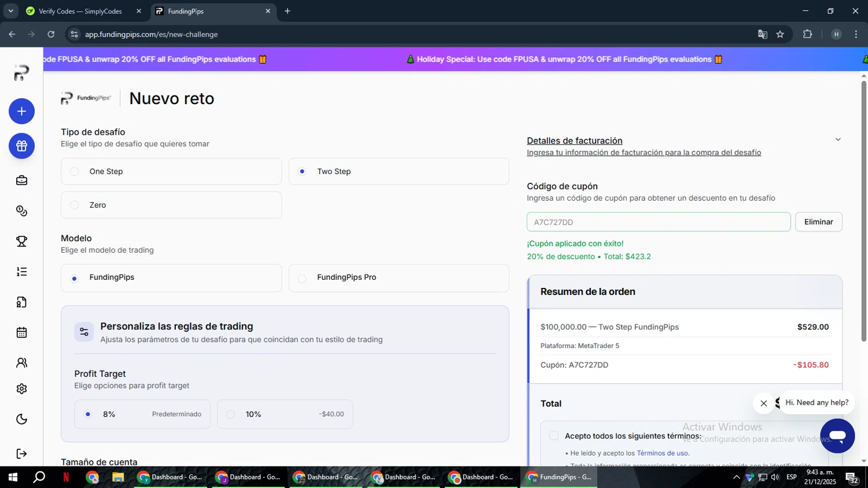This screenshot has width=868, height=488.
Task: Open the Chrome tab search dropdown
Action: click(10, 11)
